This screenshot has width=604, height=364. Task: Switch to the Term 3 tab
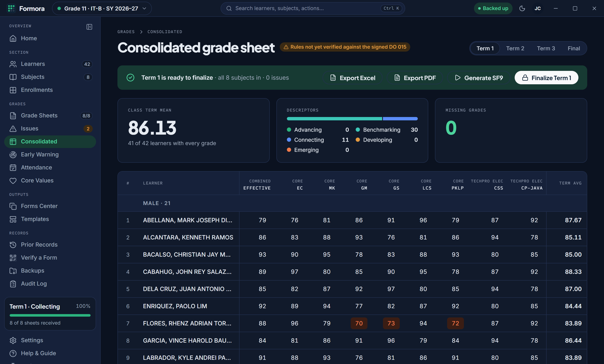(546, 48)
